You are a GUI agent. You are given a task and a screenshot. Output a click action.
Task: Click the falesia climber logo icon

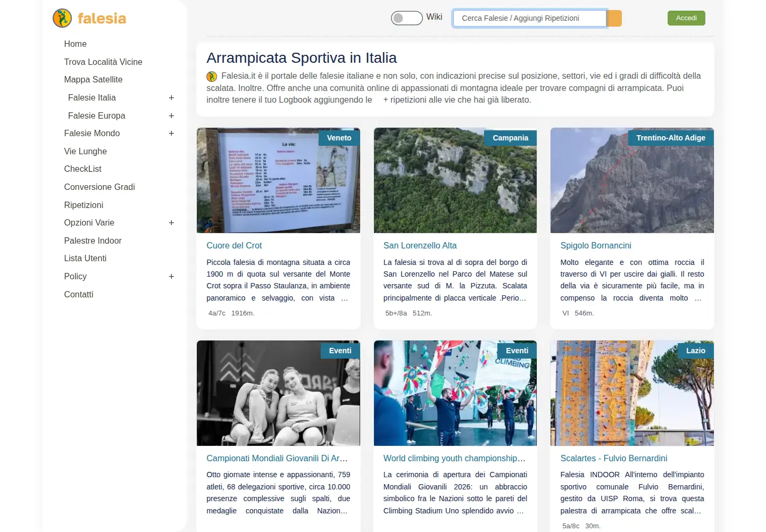point(62,18)
